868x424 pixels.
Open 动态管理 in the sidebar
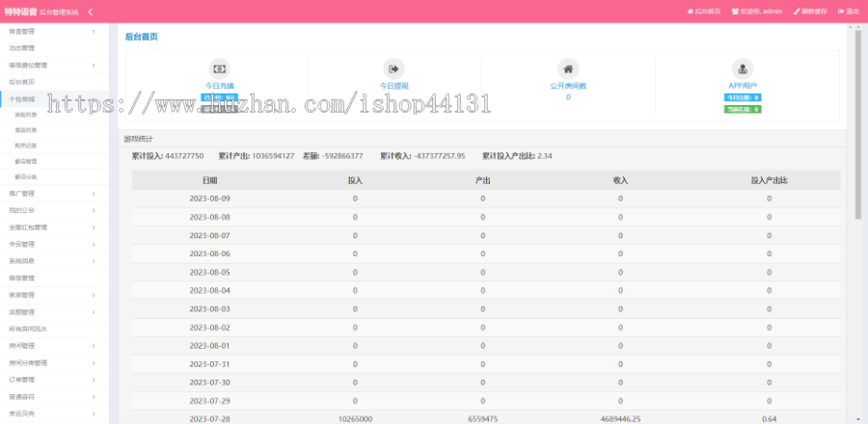tap(21, 48)
